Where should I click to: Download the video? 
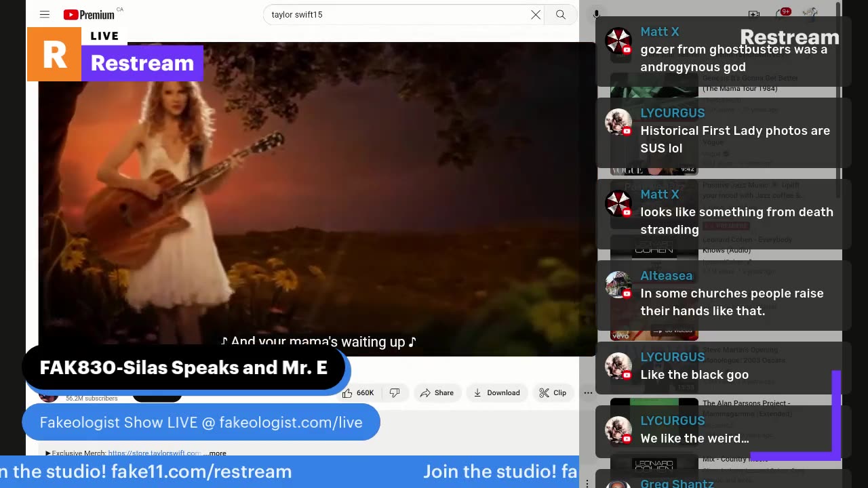pos(497,392)
